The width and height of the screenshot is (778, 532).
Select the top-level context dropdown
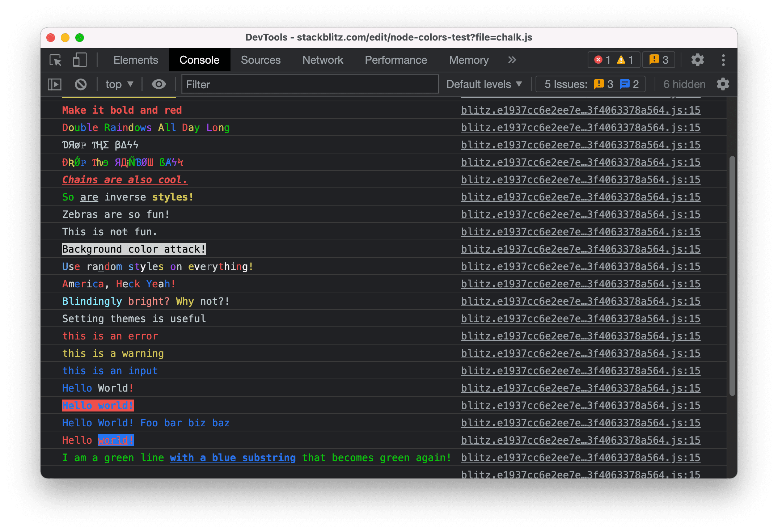(x=118, y=83)
